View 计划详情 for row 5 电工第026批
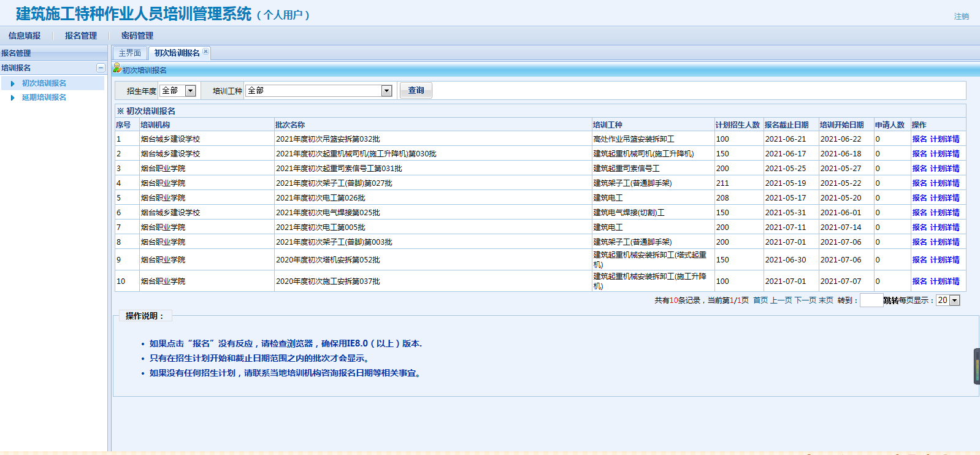The width and height of the screenshot is (980, 455). coord(944,198)
